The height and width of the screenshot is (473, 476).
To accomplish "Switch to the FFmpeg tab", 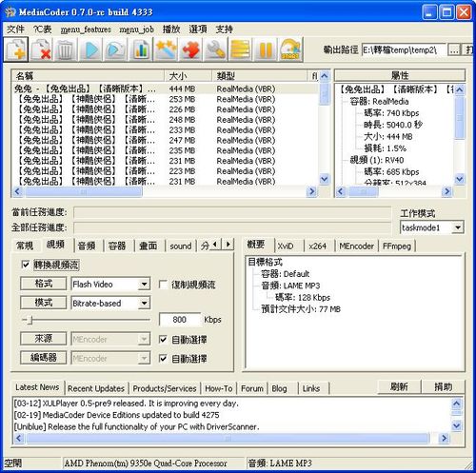I will [397, 246].
